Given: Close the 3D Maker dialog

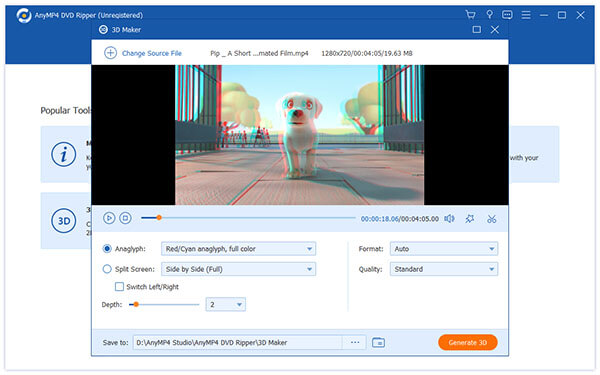Looking at the screenshot, I should point(495,29).
